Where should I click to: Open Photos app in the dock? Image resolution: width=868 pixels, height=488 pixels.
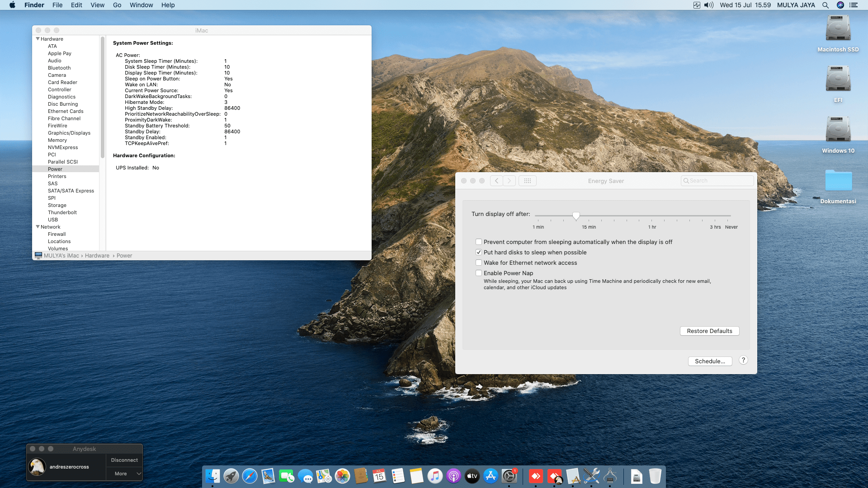(x=342, y=476)
